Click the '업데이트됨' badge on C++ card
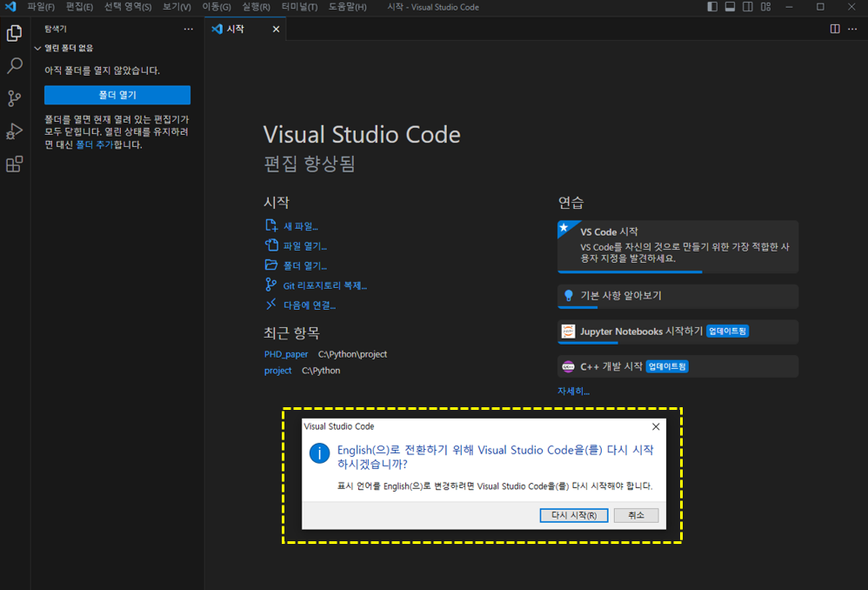868x590 pixels. 667,366
